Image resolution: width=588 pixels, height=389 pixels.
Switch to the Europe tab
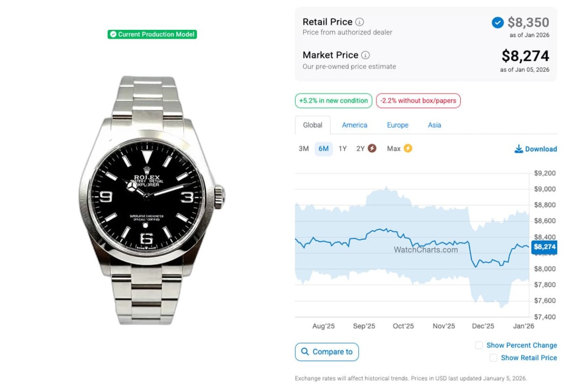point(397,125)
